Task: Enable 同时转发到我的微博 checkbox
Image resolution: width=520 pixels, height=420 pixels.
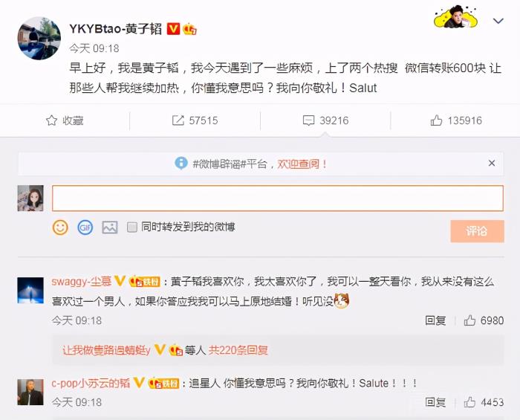Action: (x=132, y=227)
